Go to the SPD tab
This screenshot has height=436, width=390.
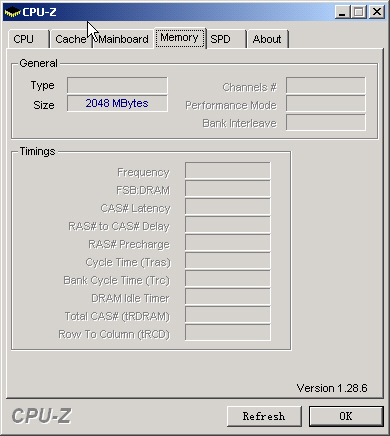pos(226,39)
